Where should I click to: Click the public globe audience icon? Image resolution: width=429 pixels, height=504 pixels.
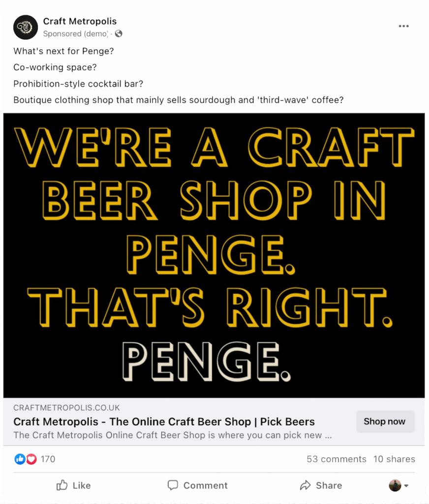pos(119,34)
